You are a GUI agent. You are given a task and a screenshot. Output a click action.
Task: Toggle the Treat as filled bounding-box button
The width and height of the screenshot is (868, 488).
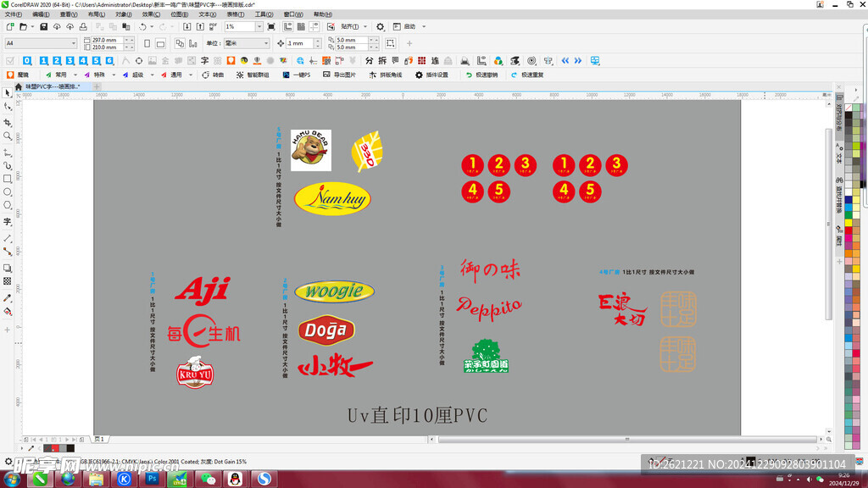point(390,43)
